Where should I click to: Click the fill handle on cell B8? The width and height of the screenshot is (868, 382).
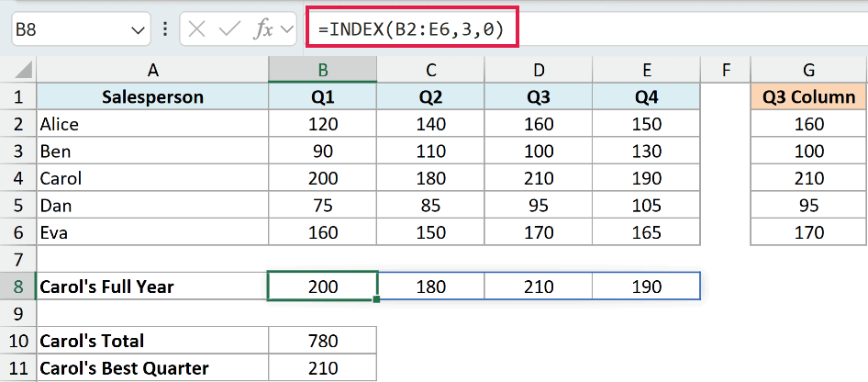point(376,299)
